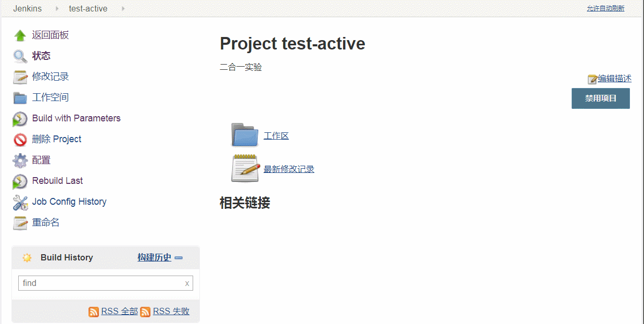The height and width of the screenshot is (324, 644).
Task: Click the Rebuild Last build icon
Action: coord(19,181)
